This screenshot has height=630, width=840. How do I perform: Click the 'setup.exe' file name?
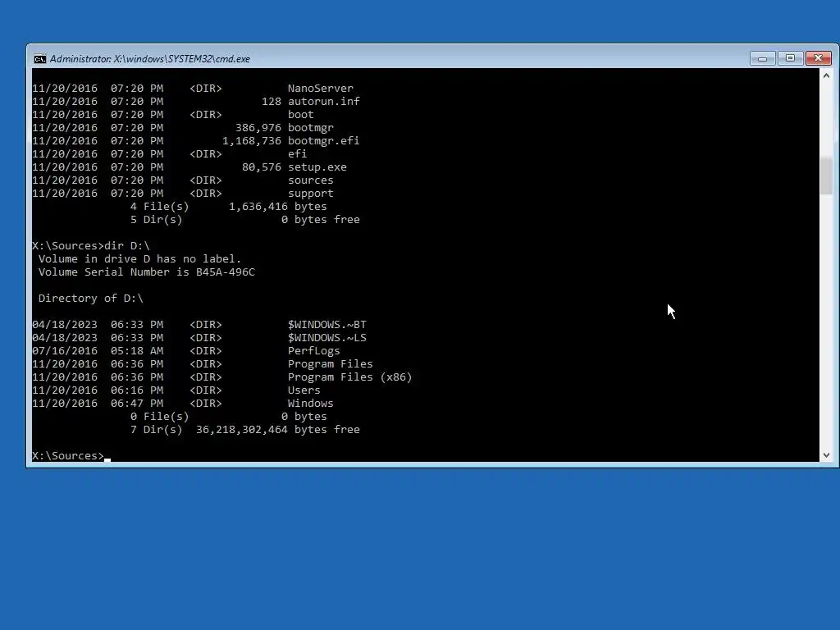point(317,167)
